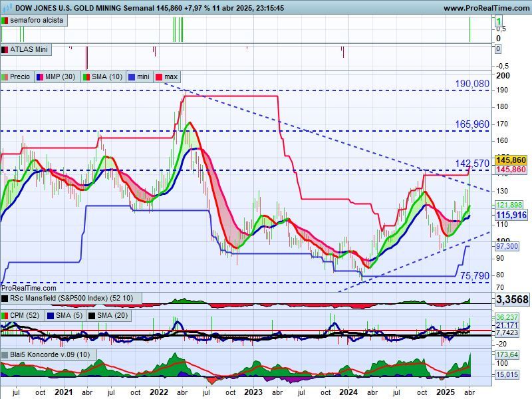The width and height of the screenshot is (532, 399).
Task: Open the SMA (5) indicator label
Action: pyautogui.click(x=69, y=316)
